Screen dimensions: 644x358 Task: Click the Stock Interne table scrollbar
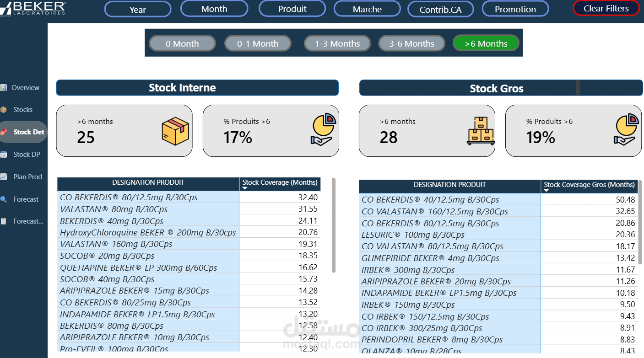pyautogui.click(x=334, y=225)
